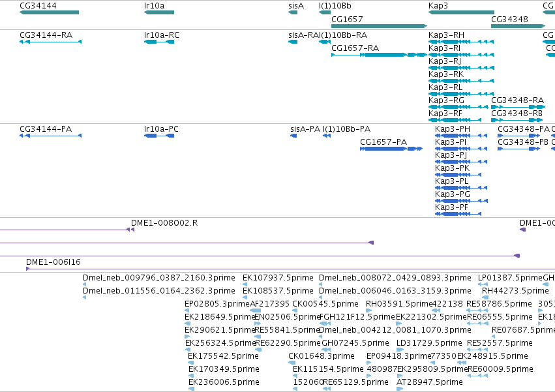Select transcript Kap3-RI
The height and width of the screenshot is (392, 555).
point(461,55)
